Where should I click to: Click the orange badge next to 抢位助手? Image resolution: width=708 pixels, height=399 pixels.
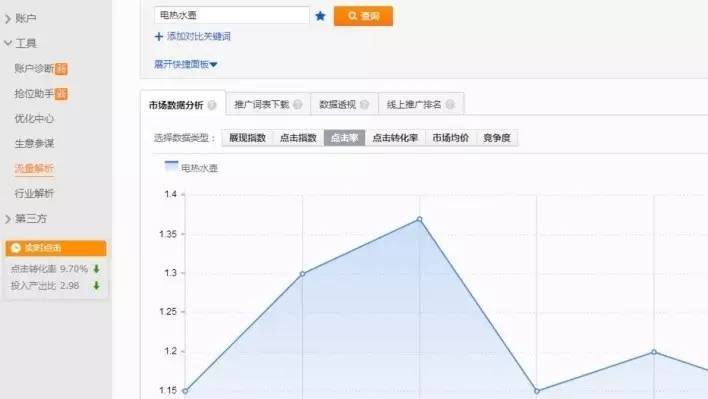(61, 94)
